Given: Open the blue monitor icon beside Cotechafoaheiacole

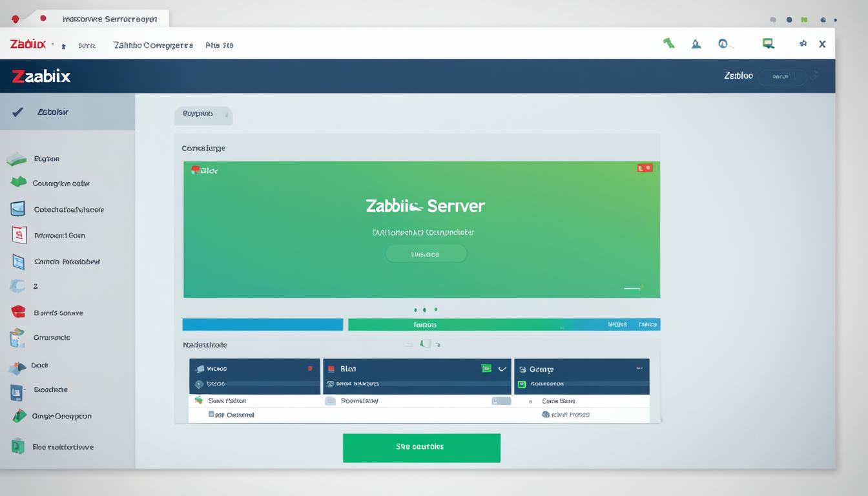Looking at the screenshot, I should tap(18, 209).
